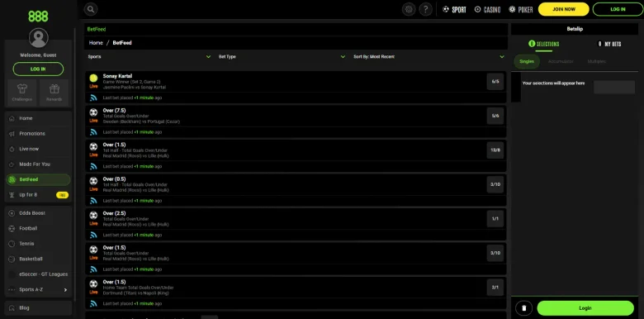Image resolution: width=644 pixels, height=319 pixels.
Task: Expand the Bet Type dropdown
Action: click(282, 57)
